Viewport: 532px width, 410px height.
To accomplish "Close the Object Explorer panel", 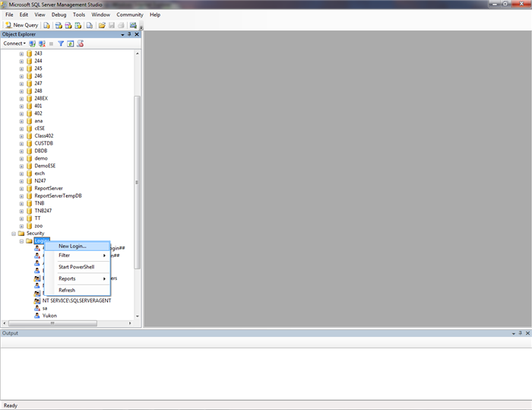I will coord(137,34).
